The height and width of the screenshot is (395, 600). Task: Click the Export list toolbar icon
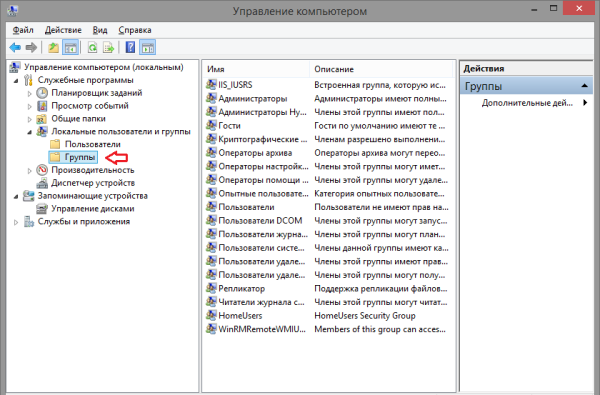109,47
